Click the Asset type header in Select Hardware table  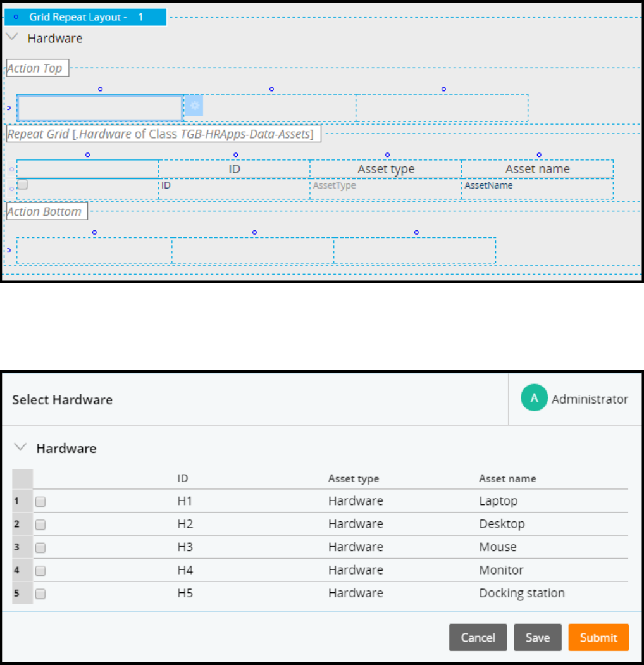tap(354, 479)
